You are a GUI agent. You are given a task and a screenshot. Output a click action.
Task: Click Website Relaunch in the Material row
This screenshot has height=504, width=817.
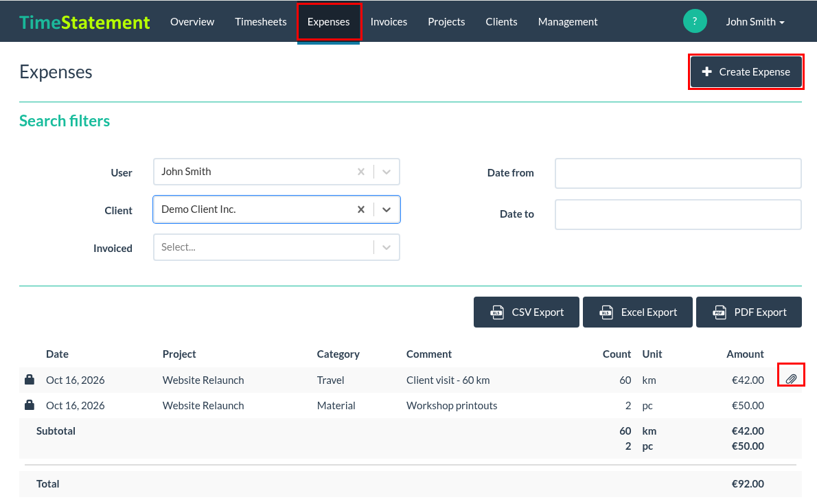coord(203,406)
